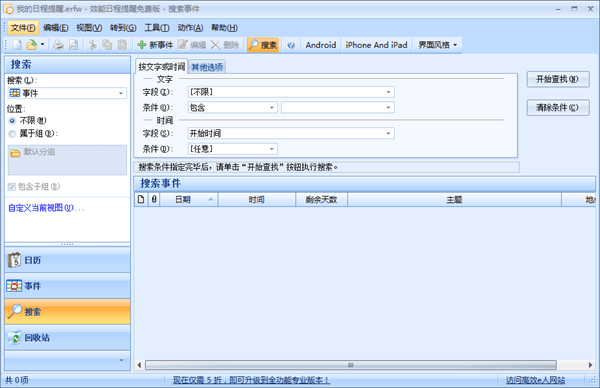This screenshot has height=388, width=600.
Task: Click the 开始查找 button
Action: 558,79
